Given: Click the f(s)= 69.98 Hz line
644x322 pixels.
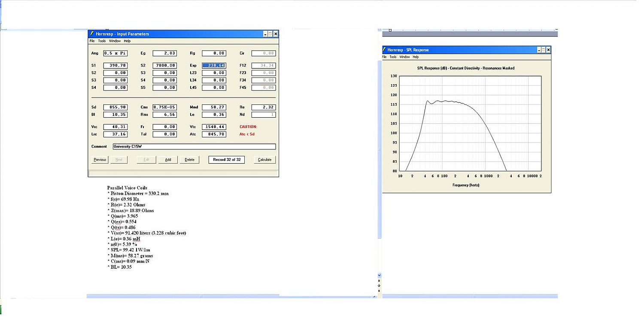Looking at the screenshot, I should [123, 199].
